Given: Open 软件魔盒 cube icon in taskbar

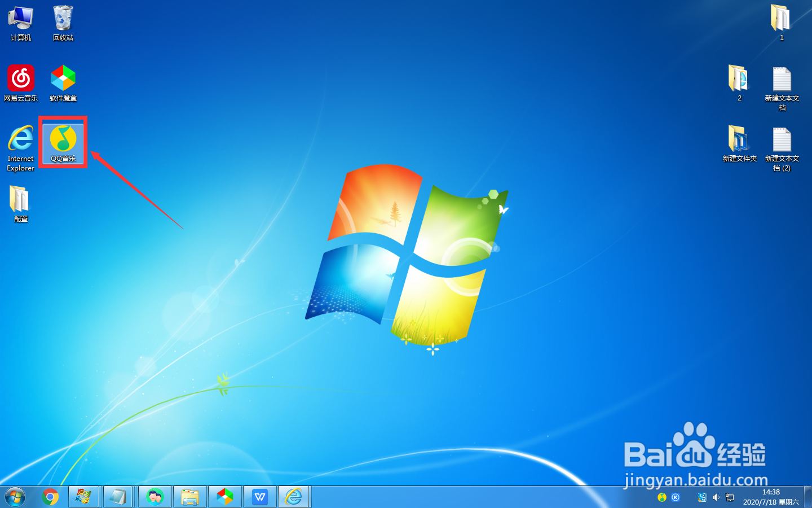Looking at the screenshot, I should pyautogui.click(x=225, y=497).
